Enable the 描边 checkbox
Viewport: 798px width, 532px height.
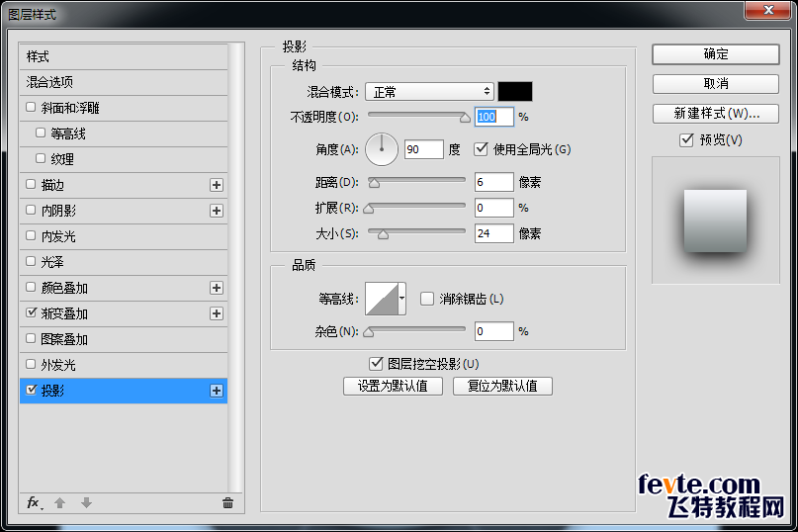pos(31,184)
